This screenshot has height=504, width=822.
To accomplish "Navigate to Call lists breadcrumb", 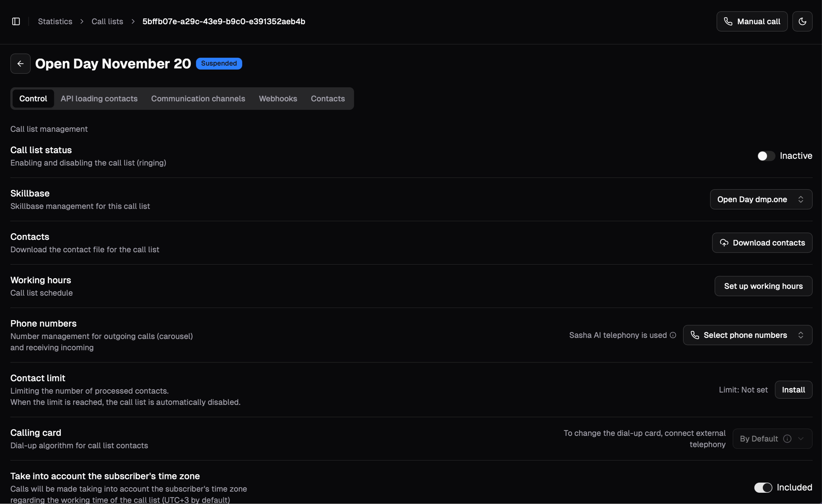I will coord(107,21).
